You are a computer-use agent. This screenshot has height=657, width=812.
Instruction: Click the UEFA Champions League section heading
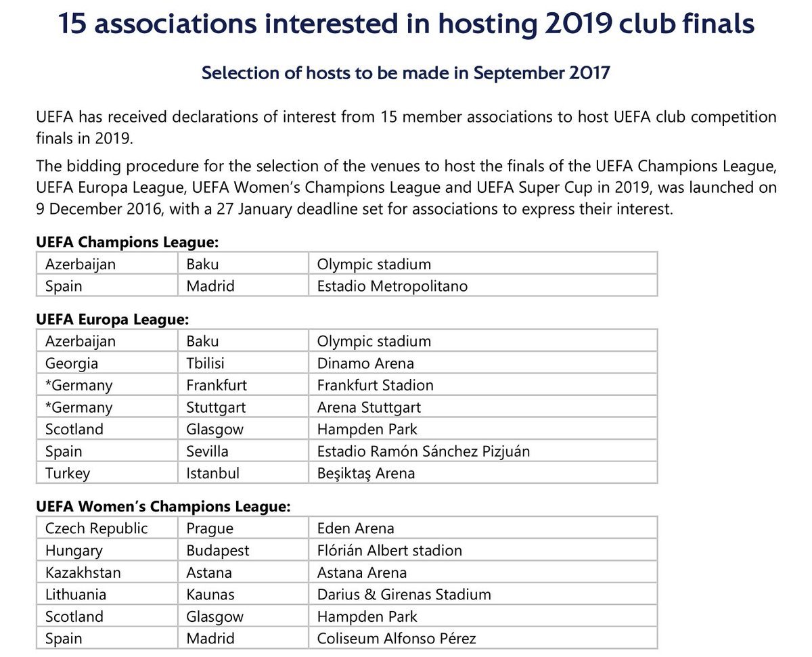[x=127, y=242]
